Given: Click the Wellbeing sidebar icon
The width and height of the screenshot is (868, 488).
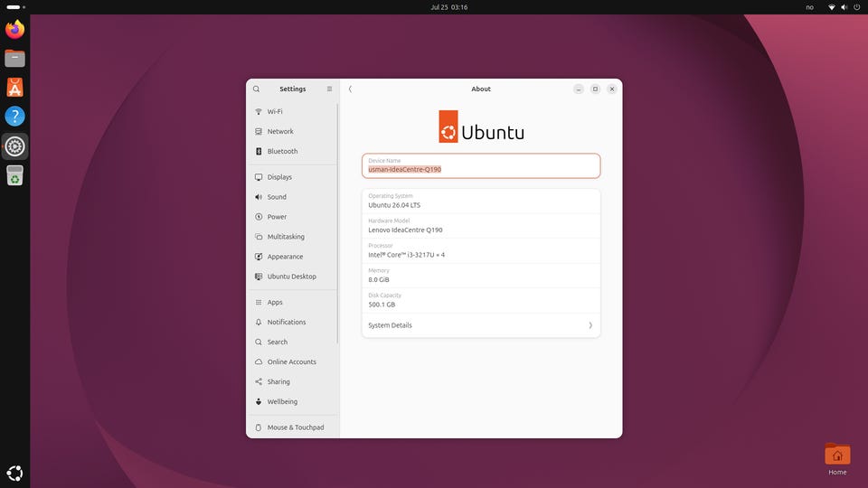Looking at the screenshot, I should 259,401.
